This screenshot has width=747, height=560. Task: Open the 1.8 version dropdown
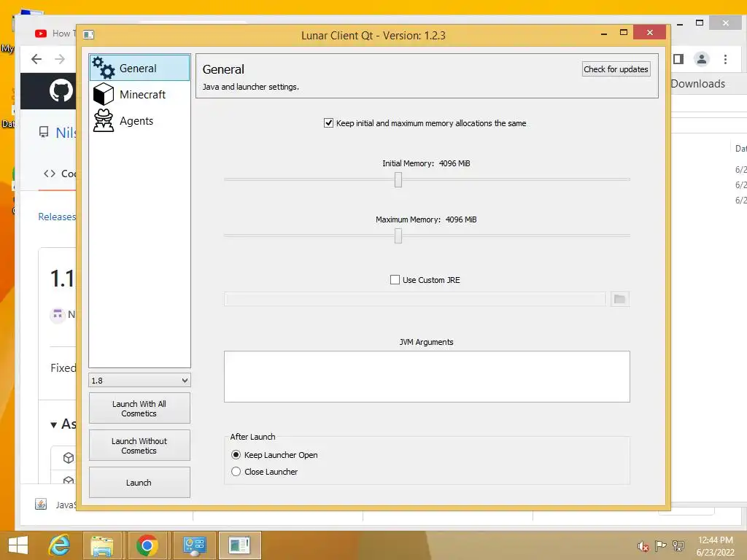(x=139, y=380)
